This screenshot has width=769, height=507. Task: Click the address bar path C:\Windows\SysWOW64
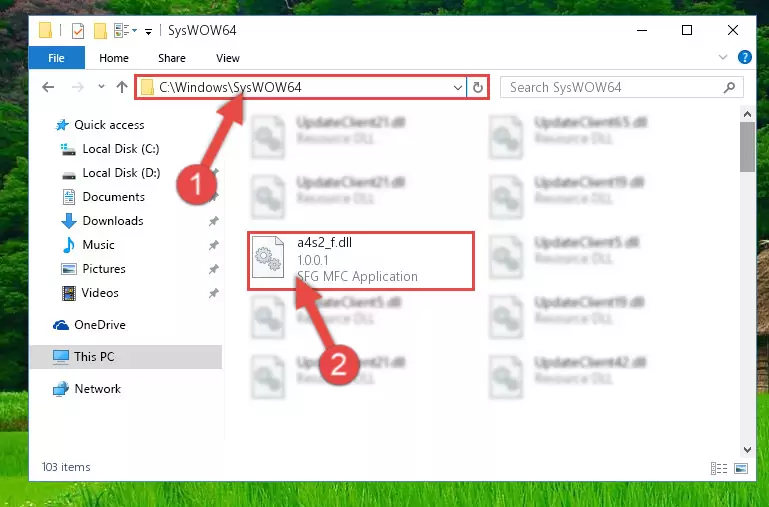coord(230,87)
